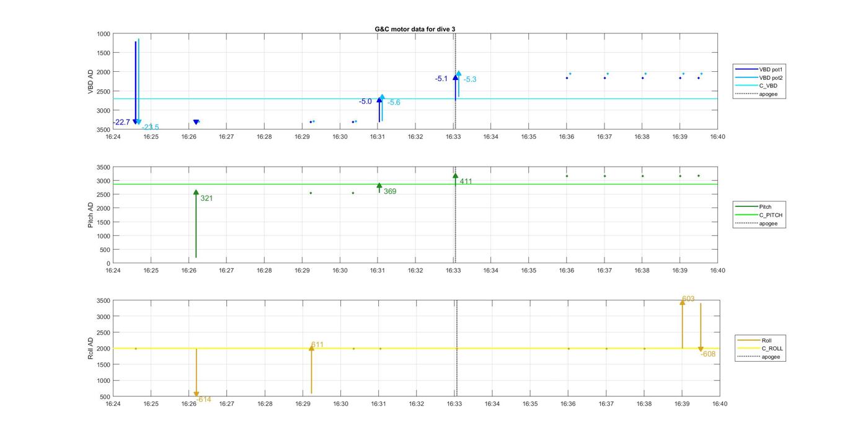The width and height of the screenshot is (868, 446).
Task: Click the '3500' tick on the Pitch axis
Action: pos(103,167)
